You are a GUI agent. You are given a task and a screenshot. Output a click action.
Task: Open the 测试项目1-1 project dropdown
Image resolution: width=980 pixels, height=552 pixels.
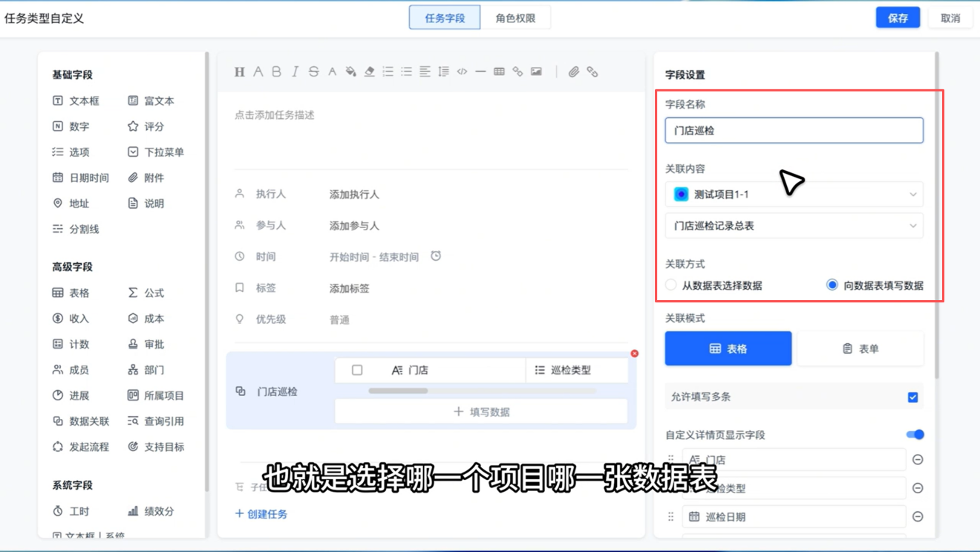[794, 195]
